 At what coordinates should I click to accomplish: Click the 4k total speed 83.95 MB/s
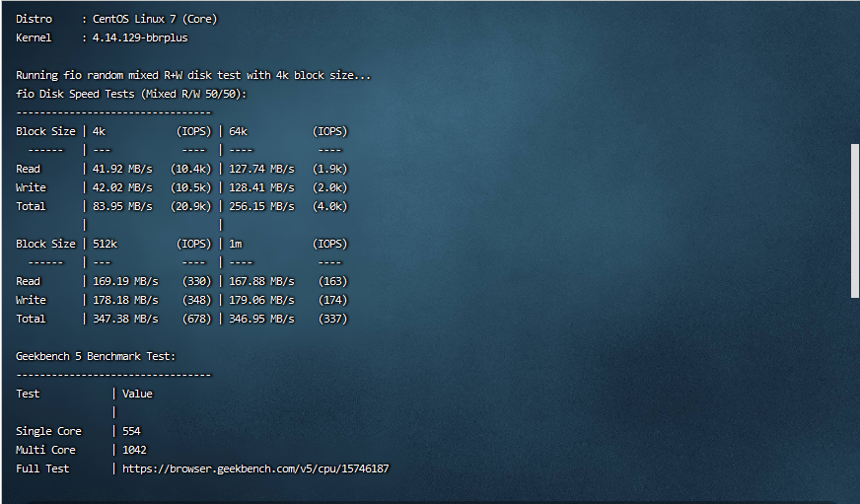pos(122,206)
